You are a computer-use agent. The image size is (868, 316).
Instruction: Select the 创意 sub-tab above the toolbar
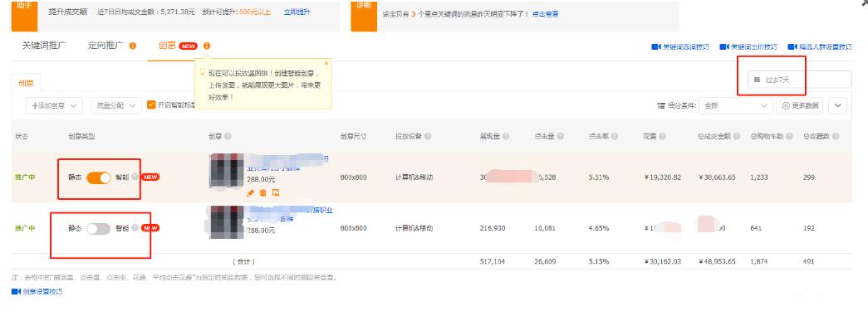(26, 84)
